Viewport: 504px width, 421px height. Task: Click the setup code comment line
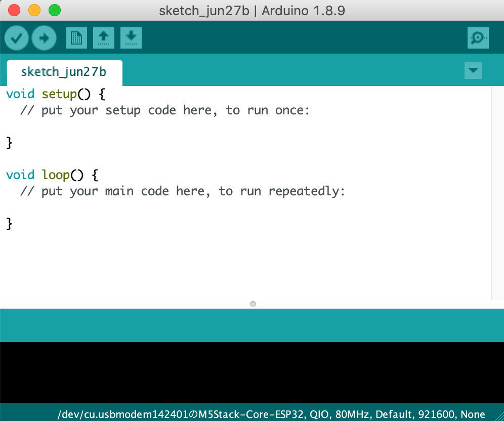click(x=165, y=110)
